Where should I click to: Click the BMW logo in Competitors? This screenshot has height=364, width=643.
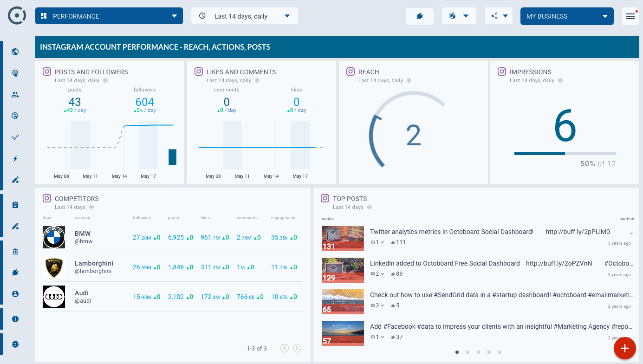[54, 237]
